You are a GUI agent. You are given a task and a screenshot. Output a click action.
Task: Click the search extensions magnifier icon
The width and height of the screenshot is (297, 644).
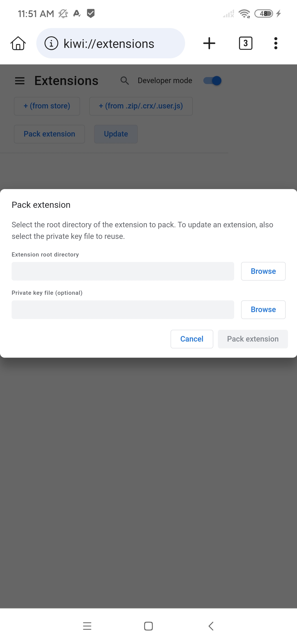pyautogui.click(x=125, y=81)
